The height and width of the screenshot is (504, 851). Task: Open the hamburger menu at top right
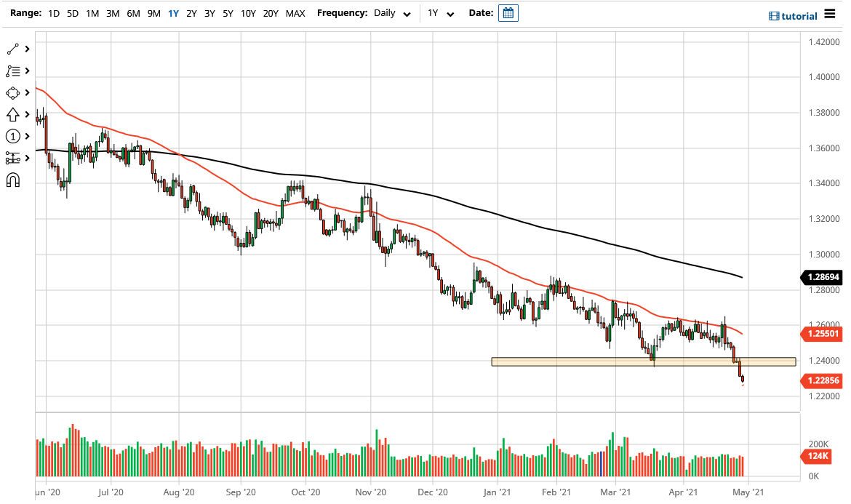(x=831, y=13)
